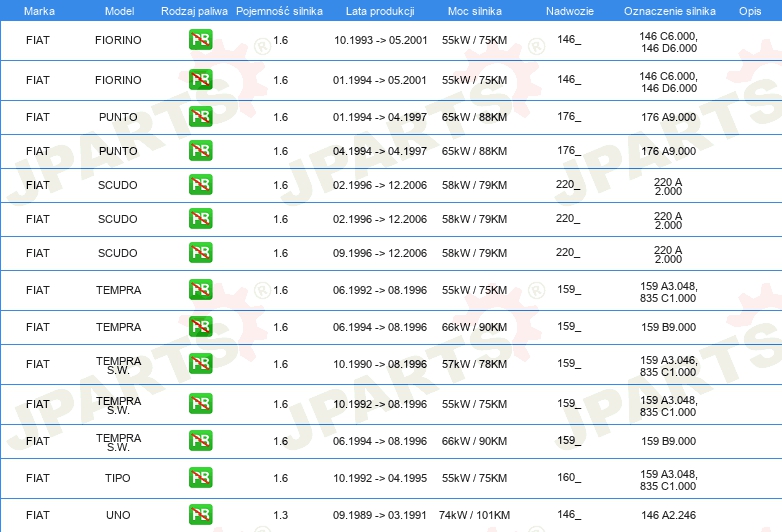Image resolution: width=782 pixels, height=532 pixels.
Task: Click the Opis column header
Action: (x=750, y=11)
